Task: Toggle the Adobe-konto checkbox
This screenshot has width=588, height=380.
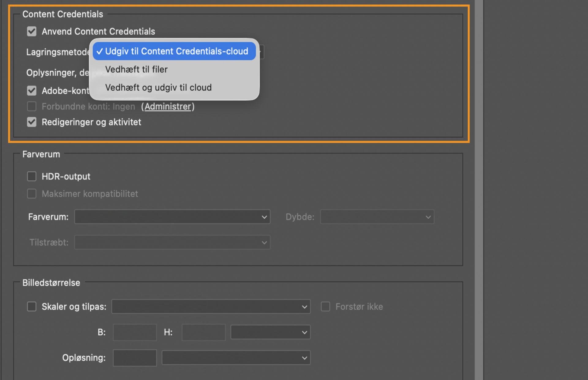Action: pos(32,91)
